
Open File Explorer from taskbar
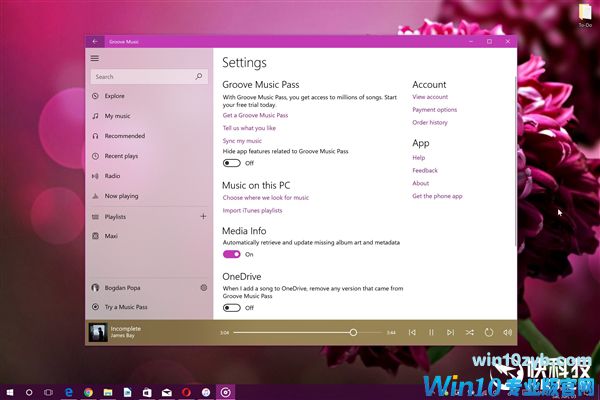tap(108, 392)
